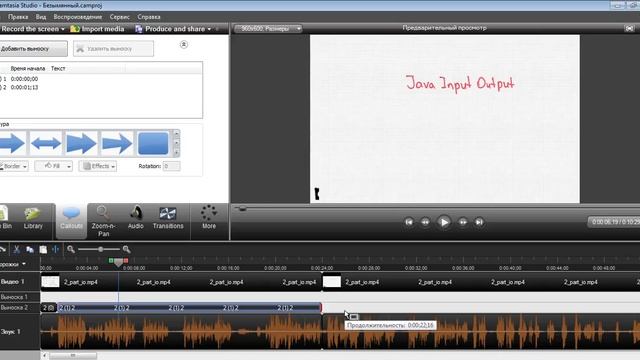Click the audio waveform on Звук 1
Screen dimensions: 640x360
tap(340, 331)
